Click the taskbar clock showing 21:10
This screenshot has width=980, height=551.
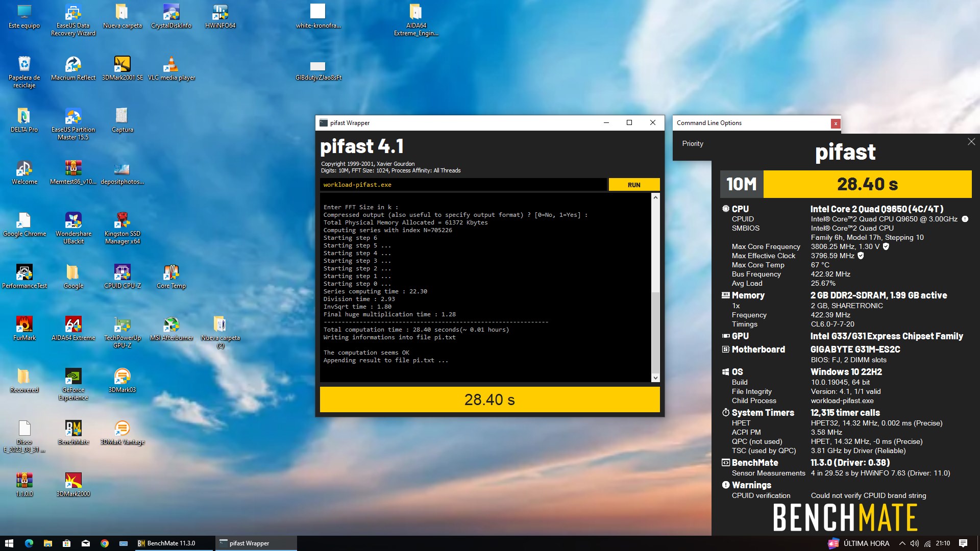pyautogui.click(x=943, y=543)
